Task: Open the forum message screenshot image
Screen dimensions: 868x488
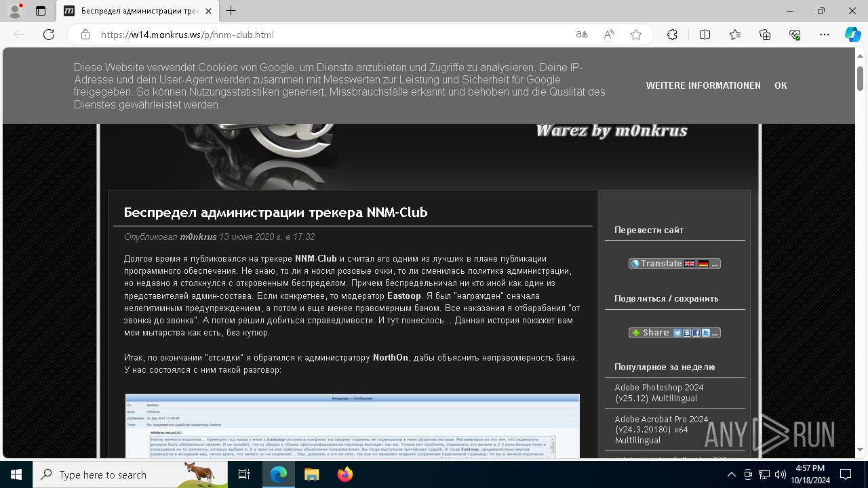Action: coord(353,426)
